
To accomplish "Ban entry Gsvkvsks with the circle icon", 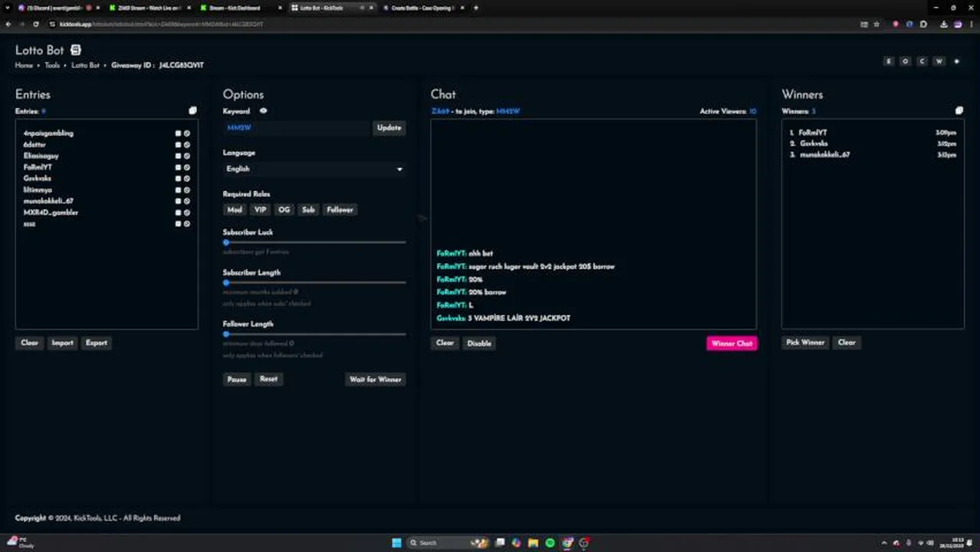I will point(186,179).
